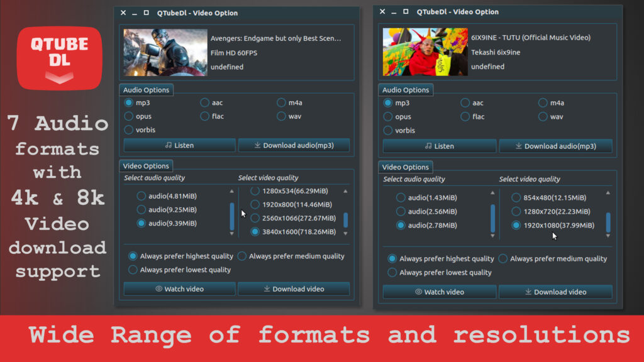This screenshot has height=362, width=644.
Task: Select the Audio Options tab in left window
Action: coord(146,90)
